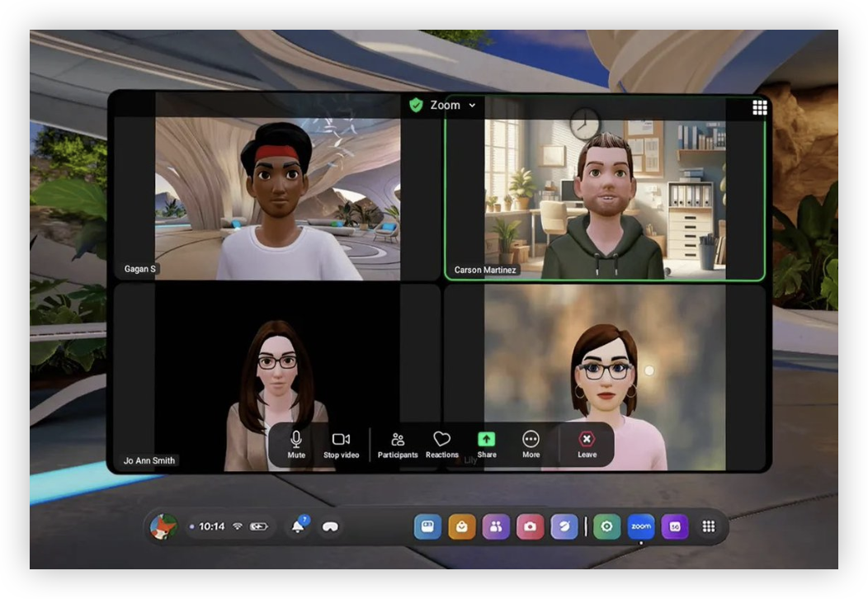Select Gagan S video tile
Image resolution: width=868 pixels, height=599 pixels.
coord(277,188)
